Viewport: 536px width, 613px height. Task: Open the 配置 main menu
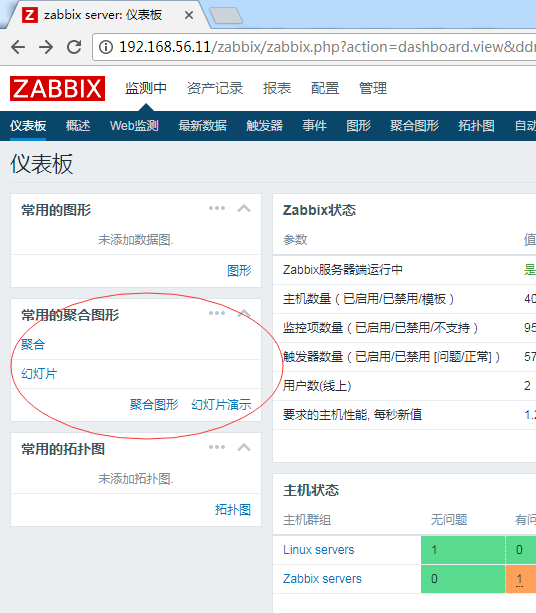[325, 88]
